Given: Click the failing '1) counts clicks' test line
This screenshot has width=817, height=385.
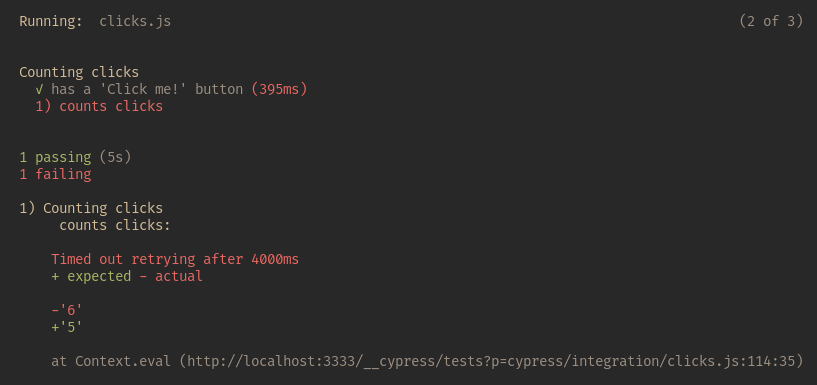Looking at the screenshot, I should point(99,106).
